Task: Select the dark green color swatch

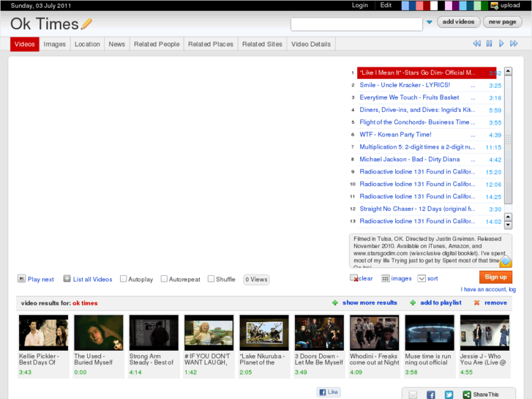Action: click(484, 5)
